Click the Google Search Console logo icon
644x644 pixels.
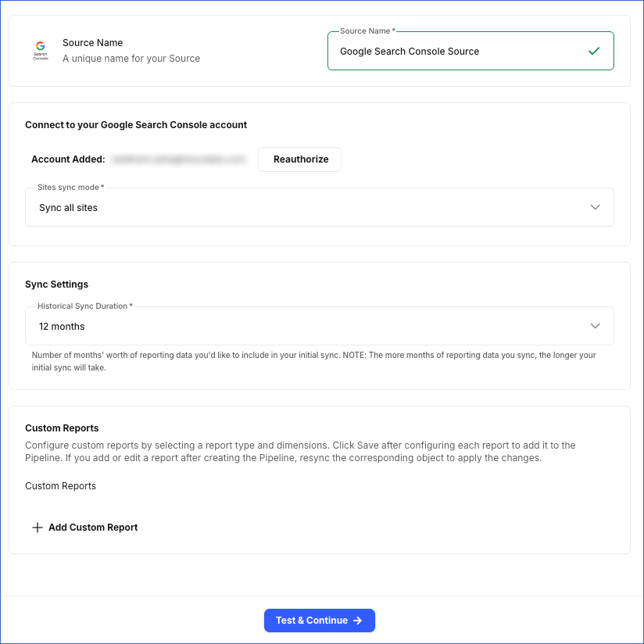[41, 51]
